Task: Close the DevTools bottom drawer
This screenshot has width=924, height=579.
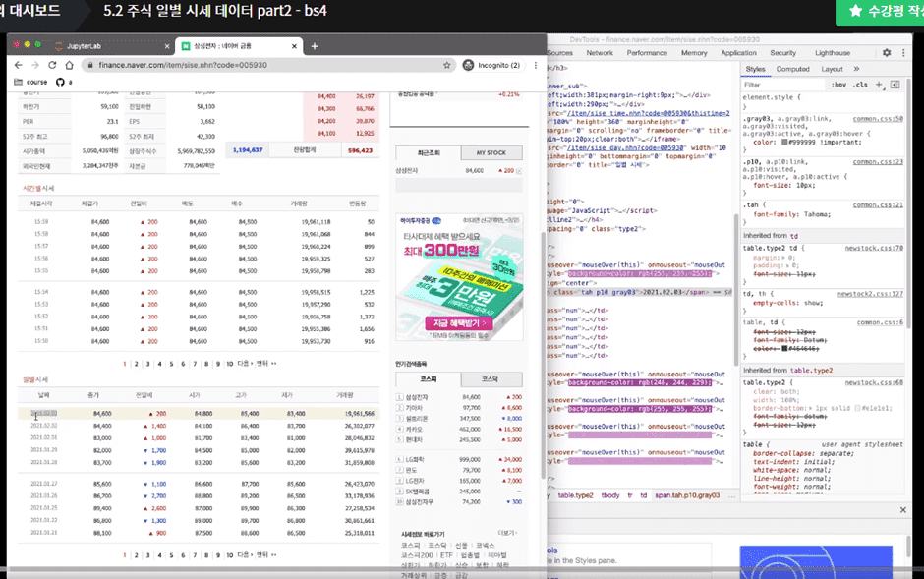Action: point(902,510)
